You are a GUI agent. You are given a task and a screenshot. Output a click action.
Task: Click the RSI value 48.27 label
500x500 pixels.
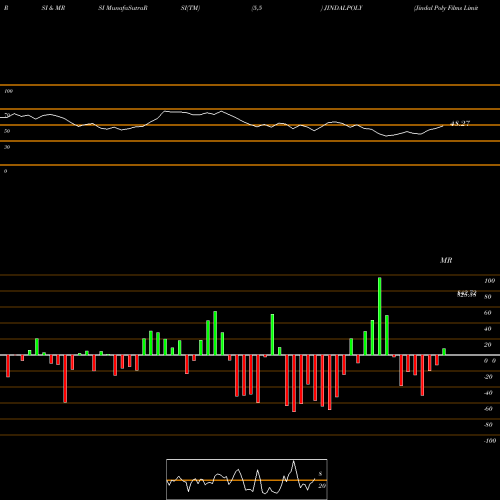pyautogui.click(x=460, y=123)
